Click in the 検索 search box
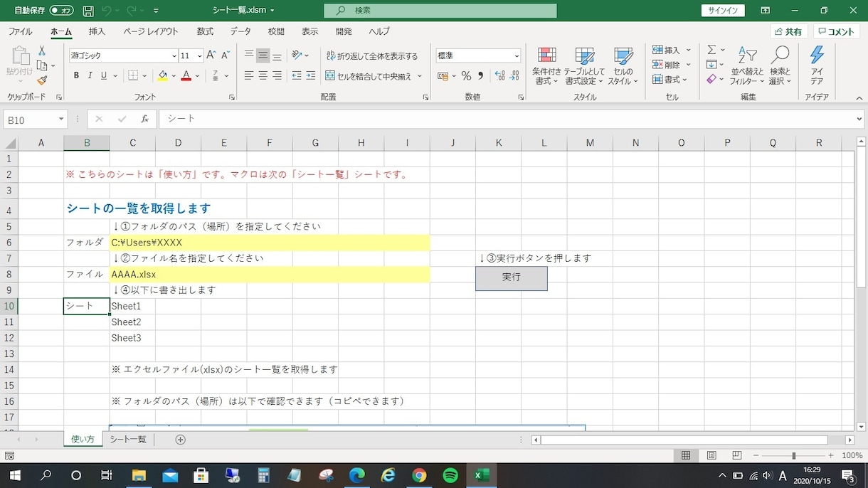The image size is (868, 488). click(x=440, y=11)
